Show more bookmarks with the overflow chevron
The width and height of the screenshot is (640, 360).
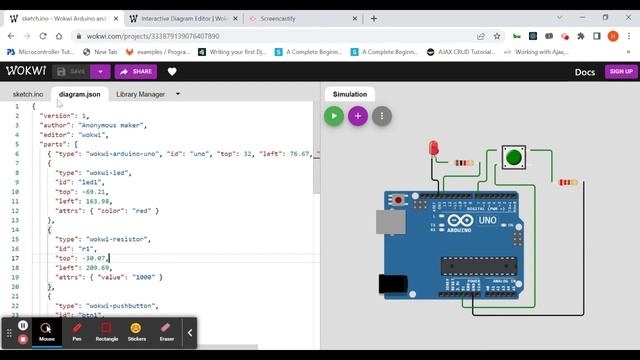point(628,52)
